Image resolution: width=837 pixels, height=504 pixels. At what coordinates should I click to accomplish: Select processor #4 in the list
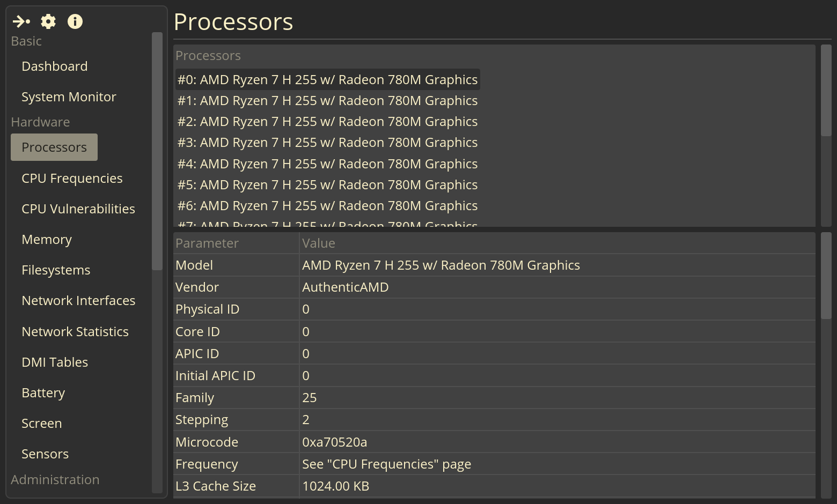coord(327,164)
